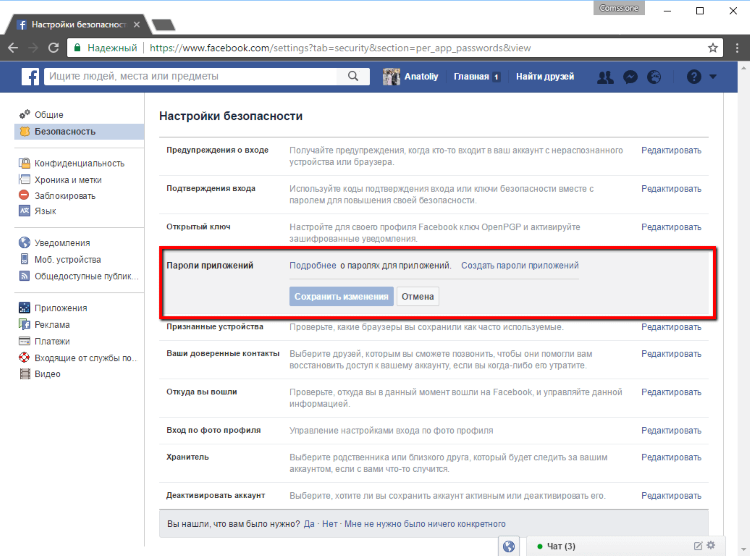This screenshot has height=556, width=750.
Task: Click the Общие gear icon in sidebar
Action: 24,114
